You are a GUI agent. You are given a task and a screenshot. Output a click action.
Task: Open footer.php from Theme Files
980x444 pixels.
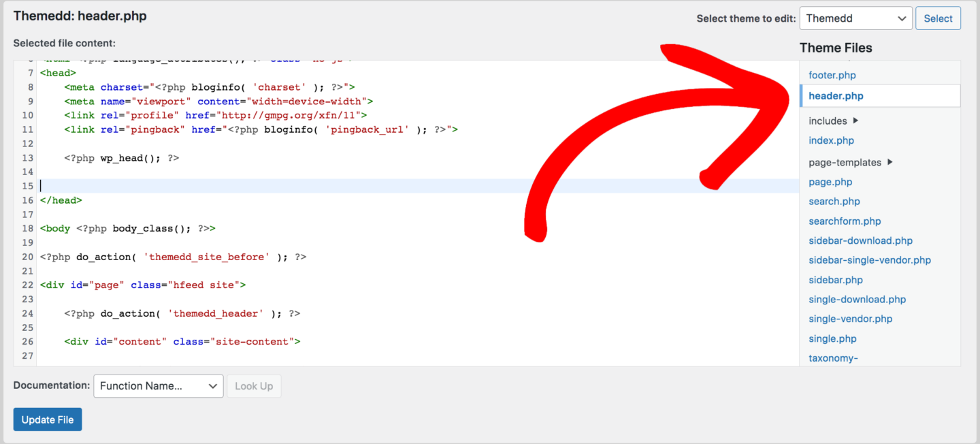tap(832, 75)
